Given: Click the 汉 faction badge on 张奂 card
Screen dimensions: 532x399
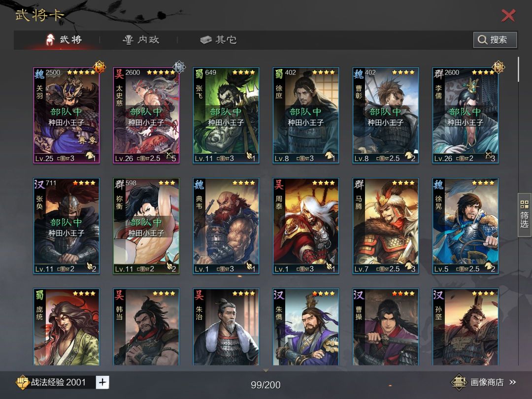Looking at the screenshot, I should coord(40,184).
